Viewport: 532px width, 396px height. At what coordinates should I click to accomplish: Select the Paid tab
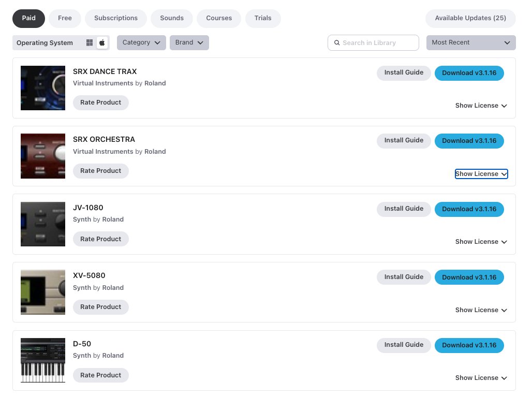coord(29,18)
